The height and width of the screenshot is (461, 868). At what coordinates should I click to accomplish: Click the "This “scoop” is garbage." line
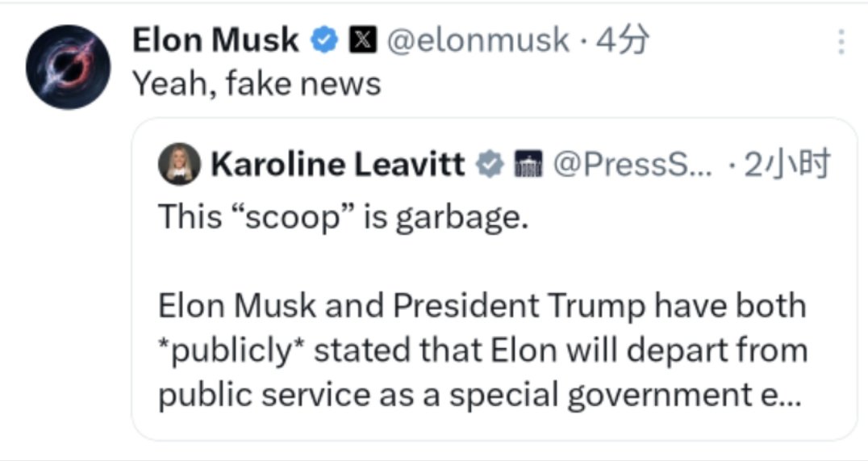click(x=343, y=217)
